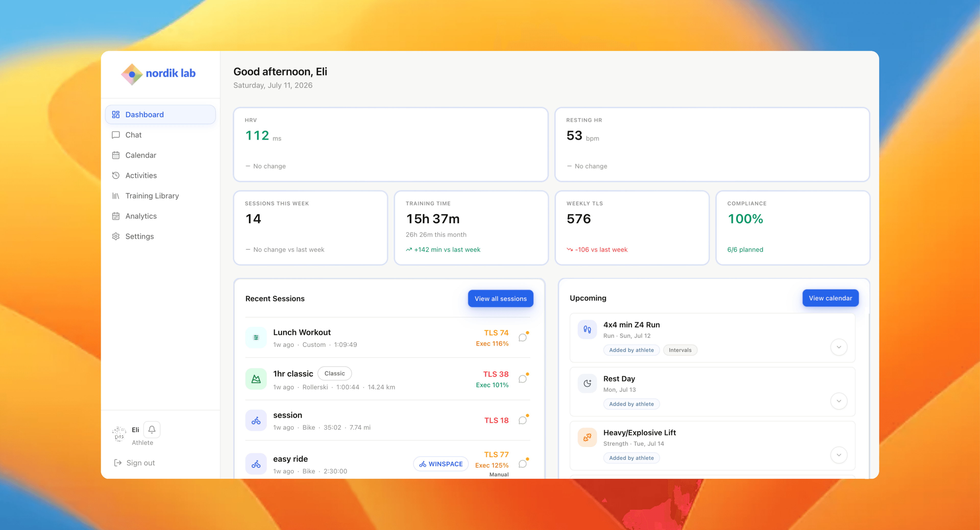This screenshot has width=980, height=530.
Task: Click the Training Library books icon
Action: 116,196
